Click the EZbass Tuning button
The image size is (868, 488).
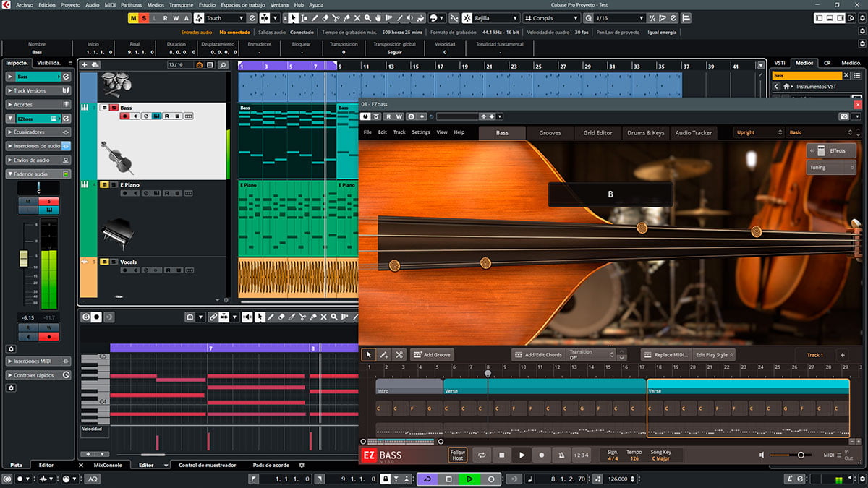pyautogui.click(x=832, y=167)
